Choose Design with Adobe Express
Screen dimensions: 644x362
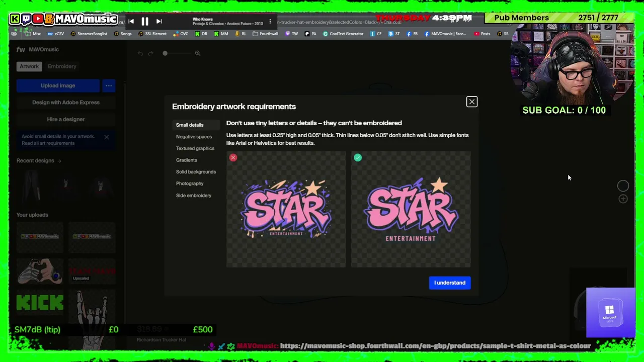point(66,103)
